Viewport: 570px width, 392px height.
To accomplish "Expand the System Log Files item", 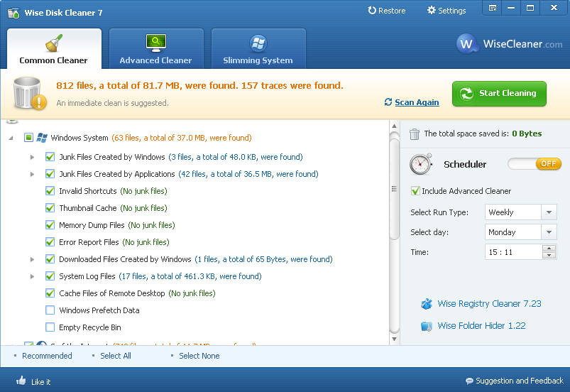I will (x=33, y=277).
